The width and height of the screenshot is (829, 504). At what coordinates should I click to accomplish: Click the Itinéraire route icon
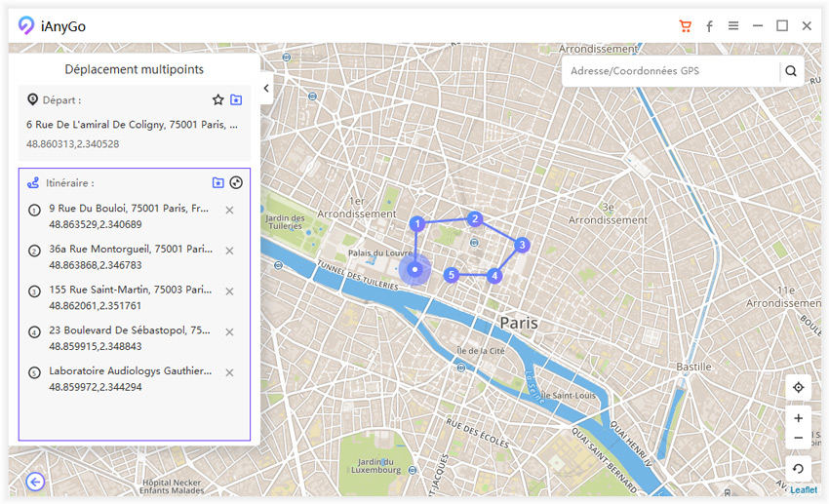(33, 183)
